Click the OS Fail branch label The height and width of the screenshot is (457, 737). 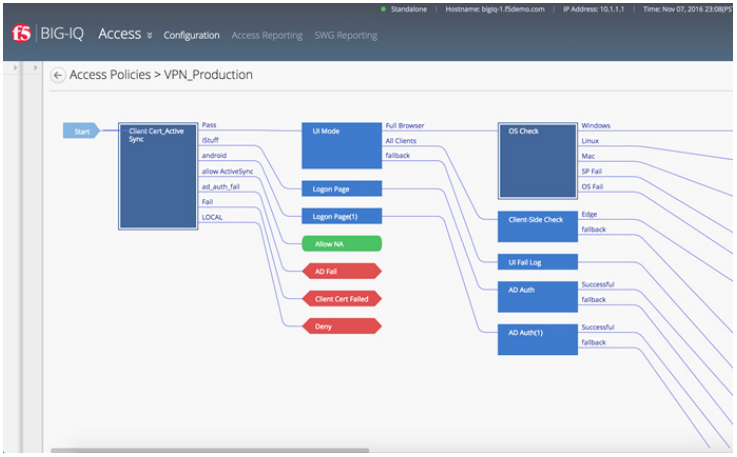592,187
